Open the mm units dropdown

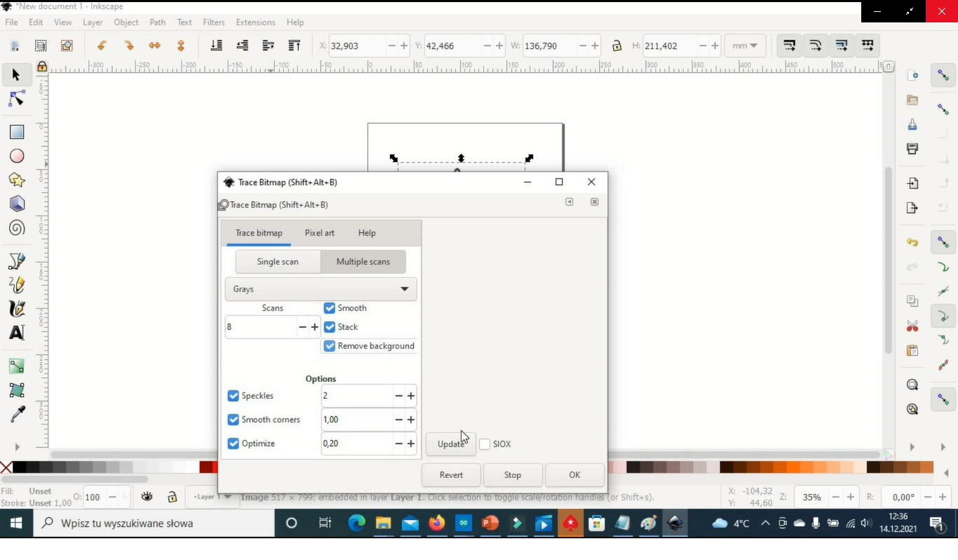[x=745, y=46]
